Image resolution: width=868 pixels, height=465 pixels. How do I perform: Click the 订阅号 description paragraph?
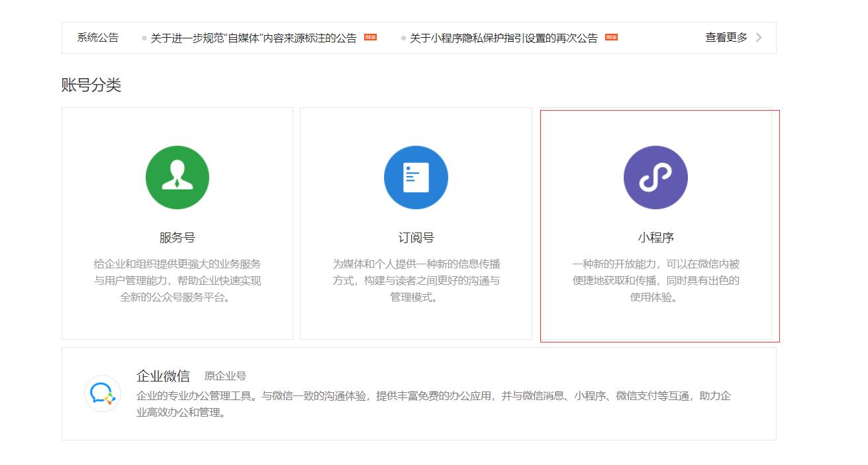[x=416, y=281]
